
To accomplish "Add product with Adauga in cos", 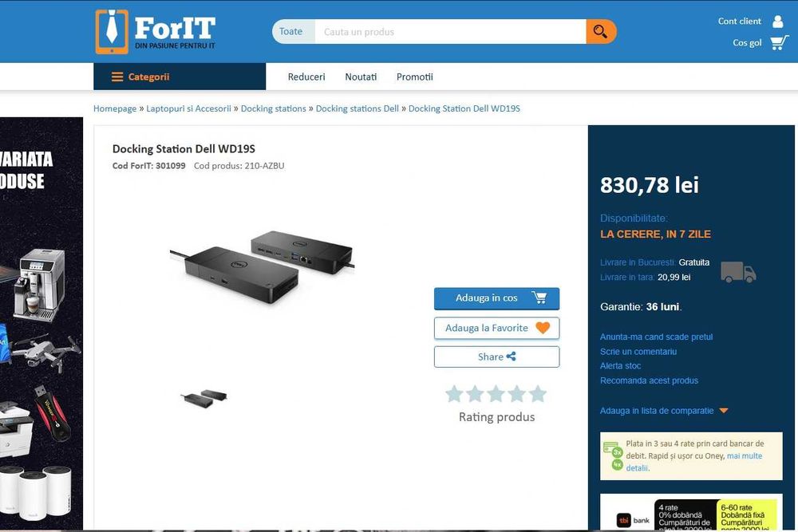I will click(x=496, y=298).
